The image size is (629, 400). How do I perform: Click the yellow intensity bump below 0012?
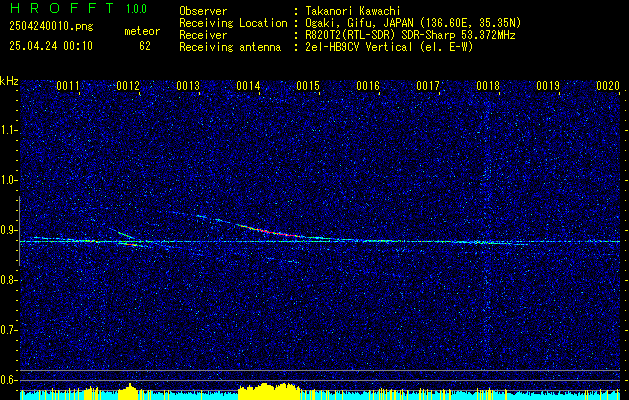[x=129, y=392]
